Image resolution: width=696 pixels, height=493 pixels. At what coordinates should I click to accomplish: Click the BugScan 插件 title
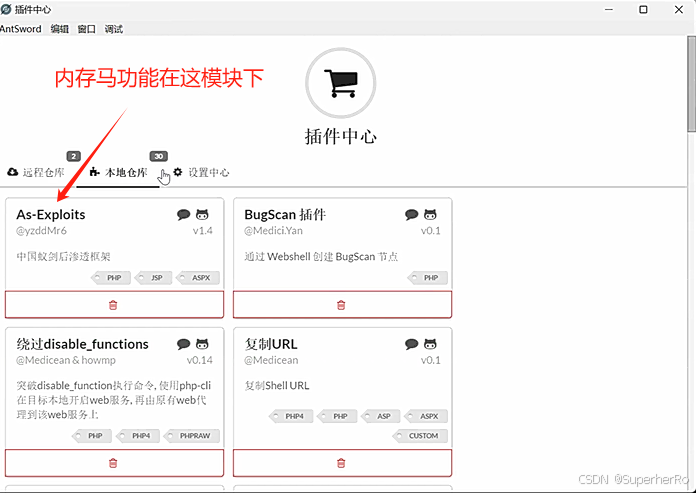click(285, 215)
